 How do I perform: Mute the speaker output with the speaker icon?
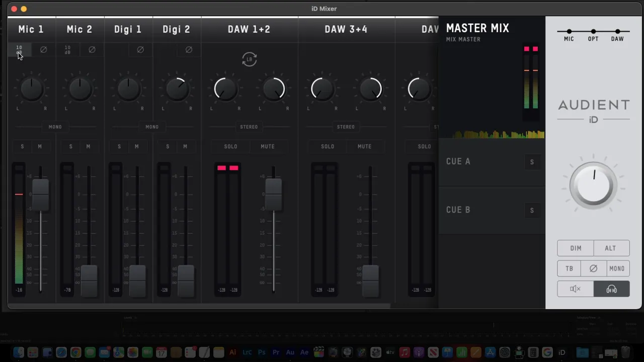pos(575,289)
